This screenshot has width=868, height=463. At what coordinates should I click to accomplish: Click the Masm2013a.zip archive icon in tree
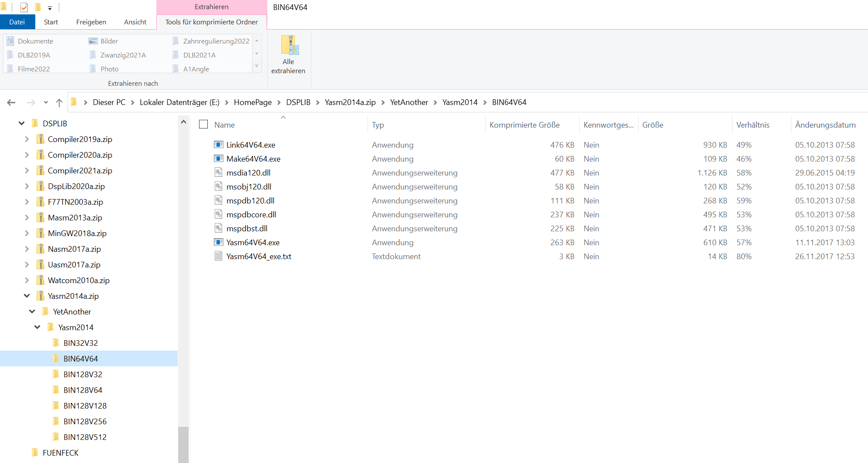[40, 217]
